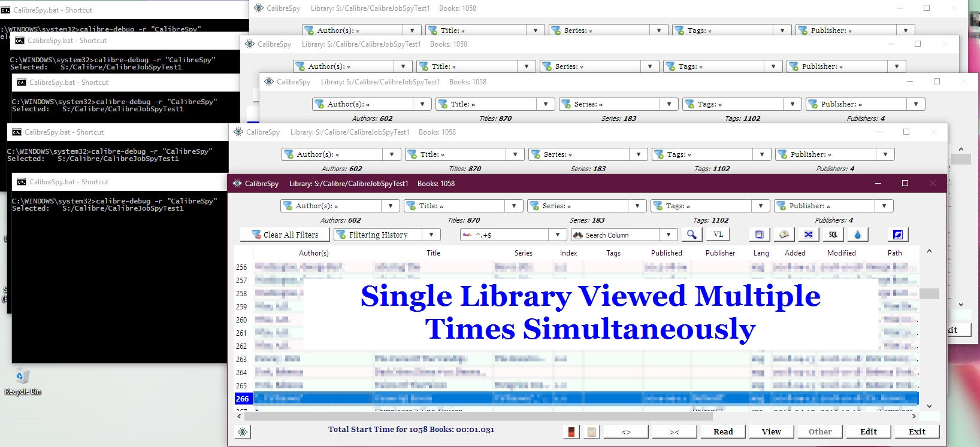The image size is (980, 447).
Task: Click the Edit button
Action: [x=869, y=432]
